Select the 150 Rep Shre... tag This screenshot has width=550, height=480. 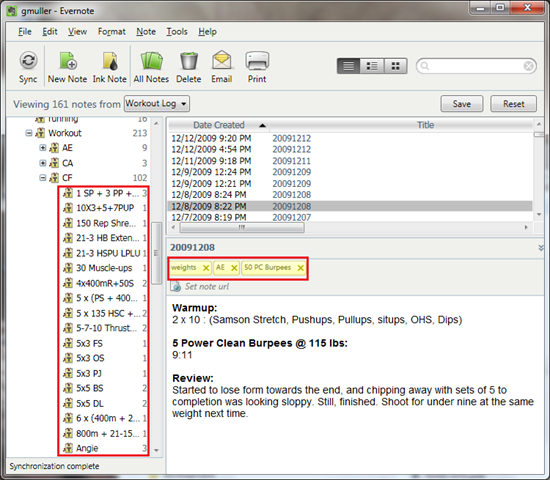pyautogui.click(x=106, y=223)
